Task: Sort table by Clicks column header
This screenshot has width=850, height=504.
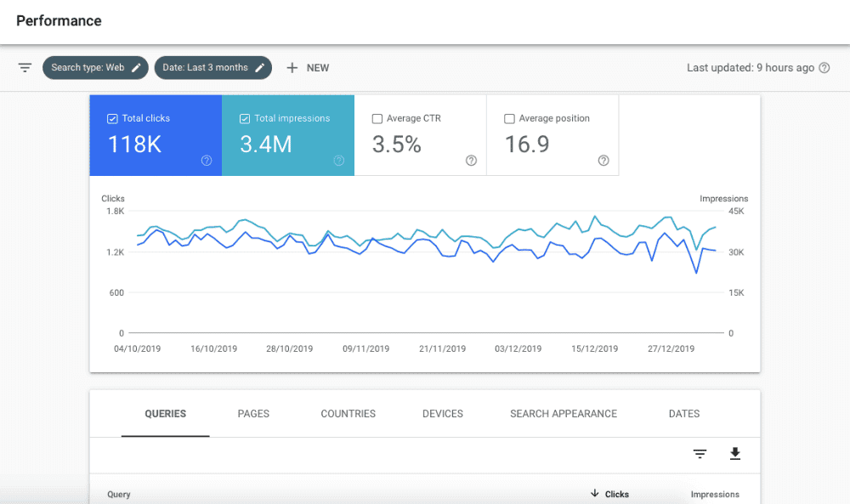Action: pos(617,495)
